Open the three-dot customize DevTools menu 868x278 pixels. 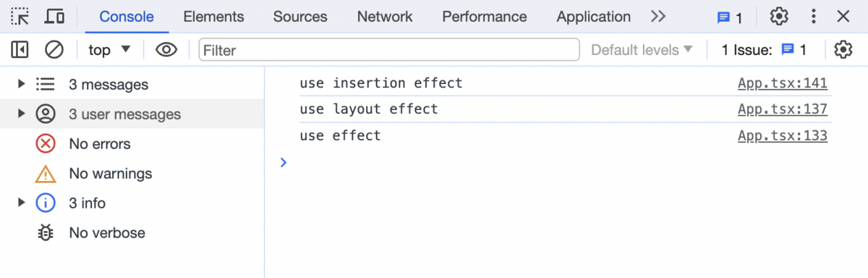pos(814,17)
